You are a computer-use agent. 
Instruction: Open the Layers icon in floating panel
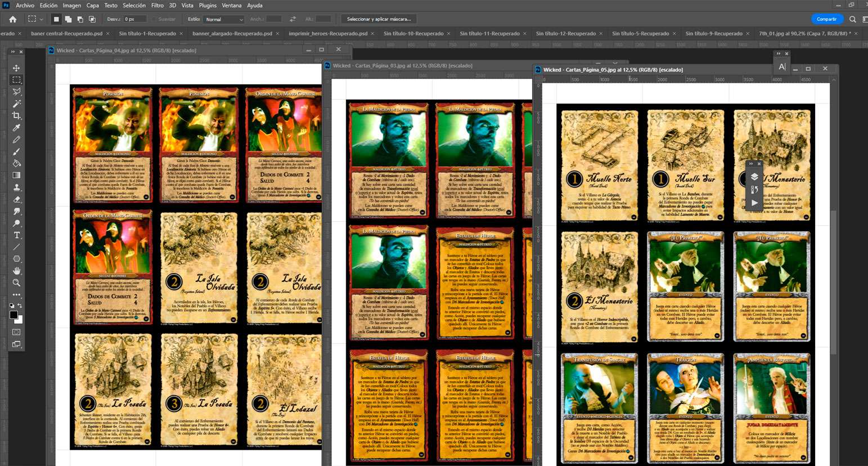pos(754,176)
